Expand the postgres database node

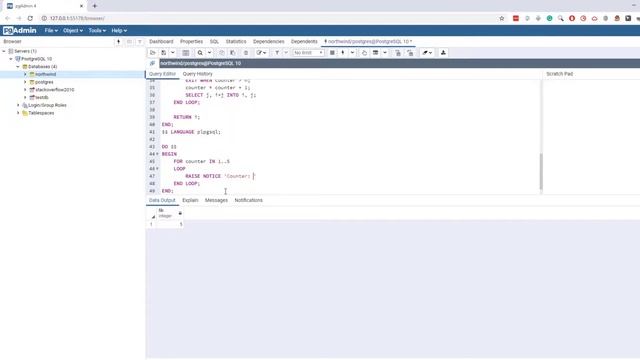point(25,82)
